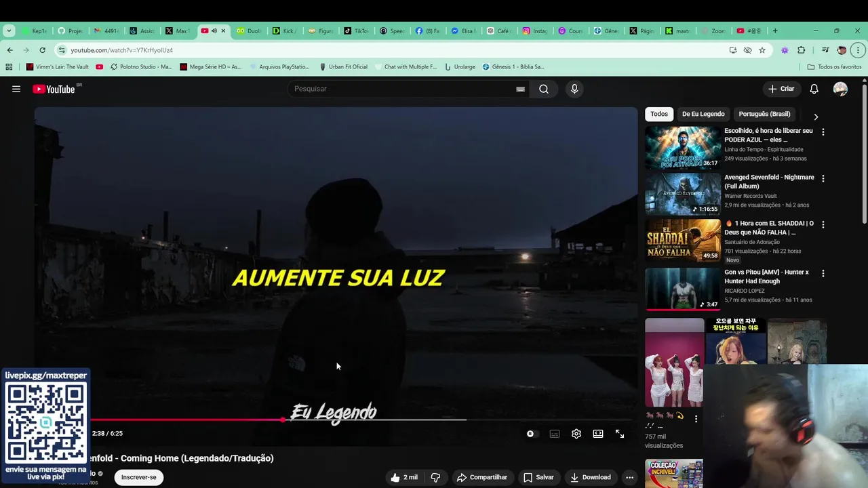868x488 pixels.
Task: Open the Avenged Sevenfold Nightmare thumbnail
Action: [683, 194]
